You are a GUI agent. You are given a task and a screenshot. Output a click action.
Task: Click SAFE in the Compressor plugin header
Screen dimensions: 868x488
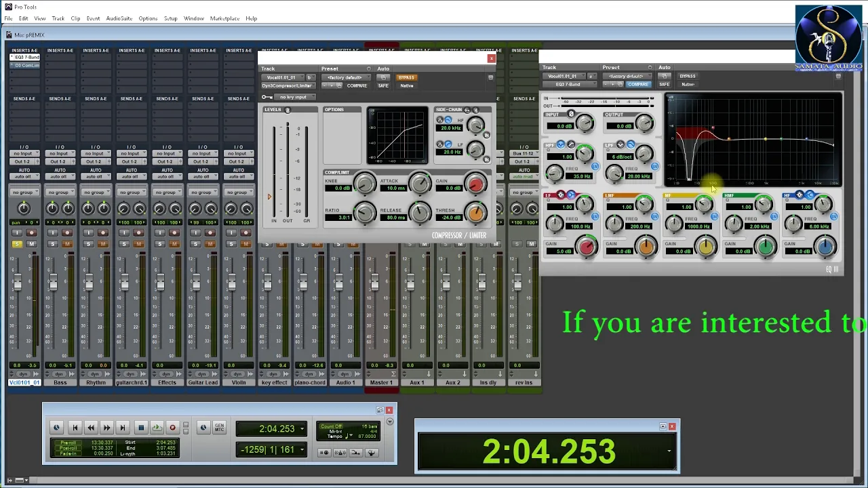pyautogui.click(x=383, y=86)
